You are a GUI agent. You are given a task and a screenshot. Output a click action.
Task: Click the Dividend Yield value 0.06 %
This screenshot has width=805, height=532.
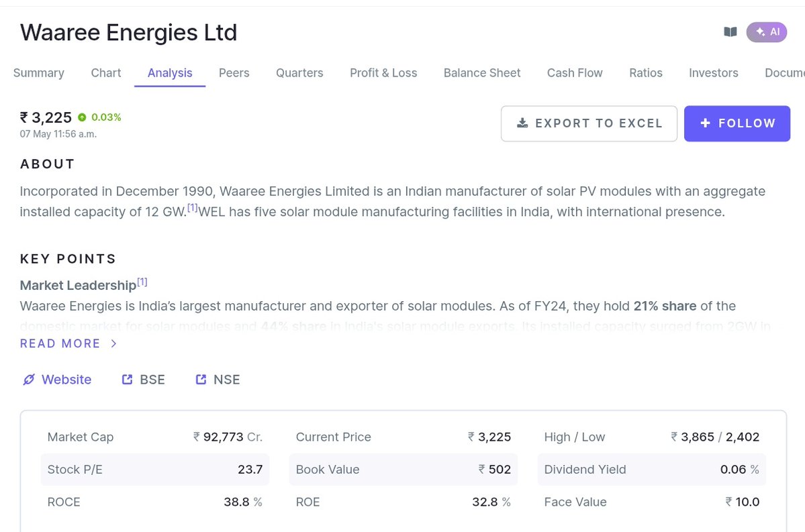[x=739, y=470]
